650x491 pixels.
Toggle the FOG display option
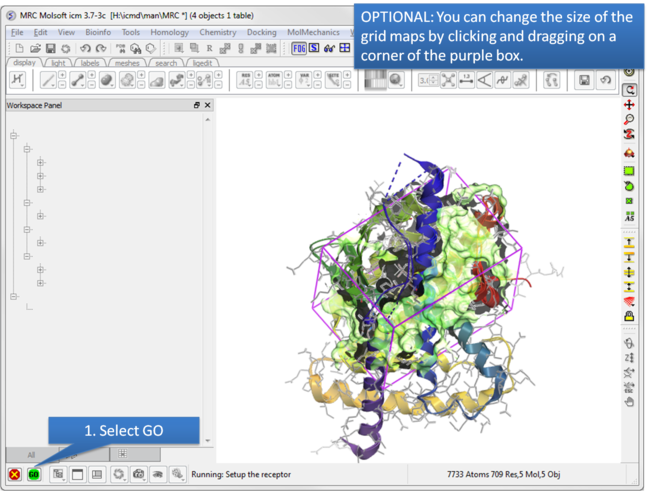pos(299,48)
